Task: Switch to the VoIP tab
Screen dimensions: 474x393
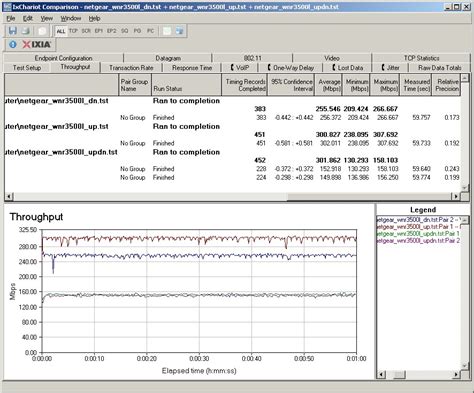Action: coord(240,68)
